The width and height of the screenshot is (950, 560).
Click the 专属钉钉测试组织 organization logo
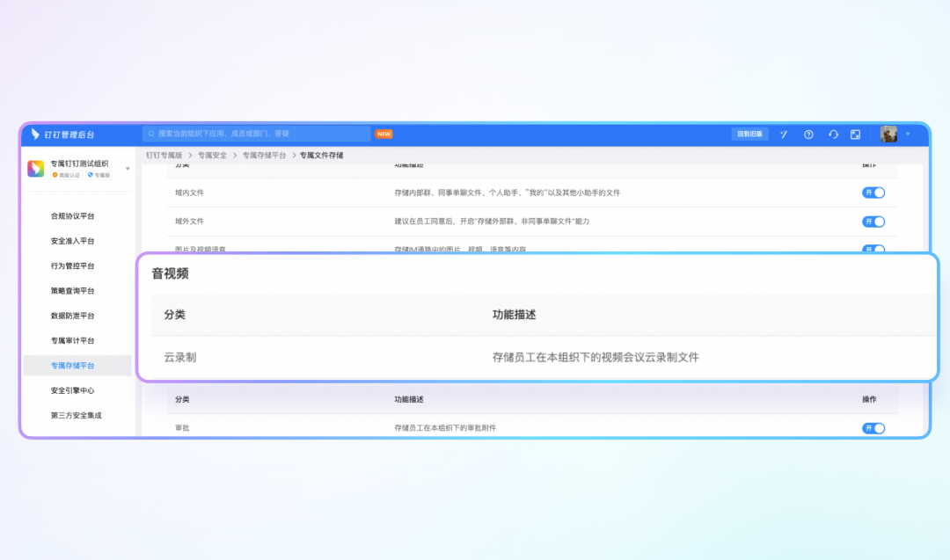click(36, 169)
